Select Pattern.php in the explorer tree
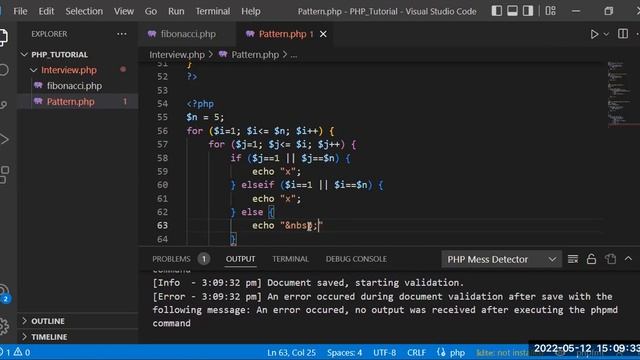The height and width of the screenshot is (360, 640). click(71, 102)
